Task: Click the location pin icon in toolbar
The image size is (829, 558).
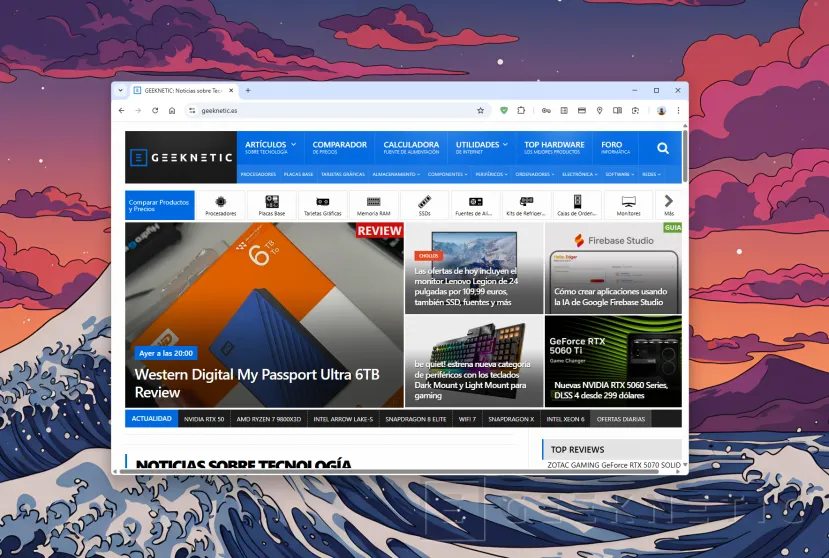Action: pos(600,111)
